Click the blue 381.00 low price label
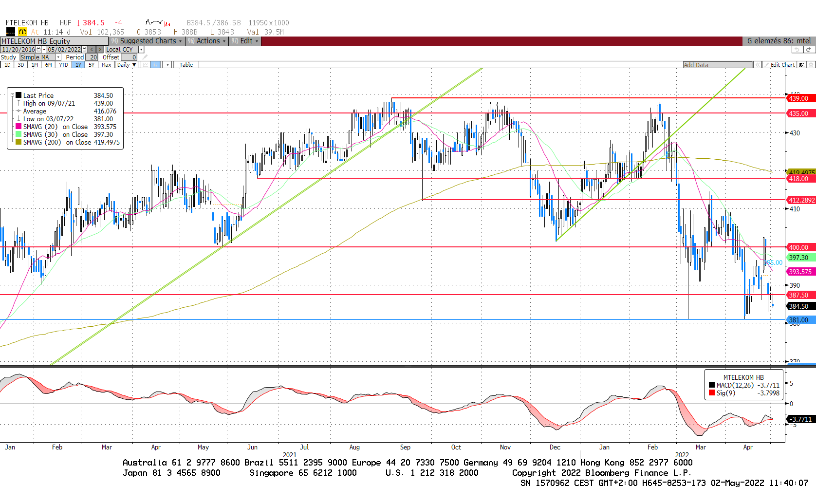The image size is (816, 504). click(801, 320)
